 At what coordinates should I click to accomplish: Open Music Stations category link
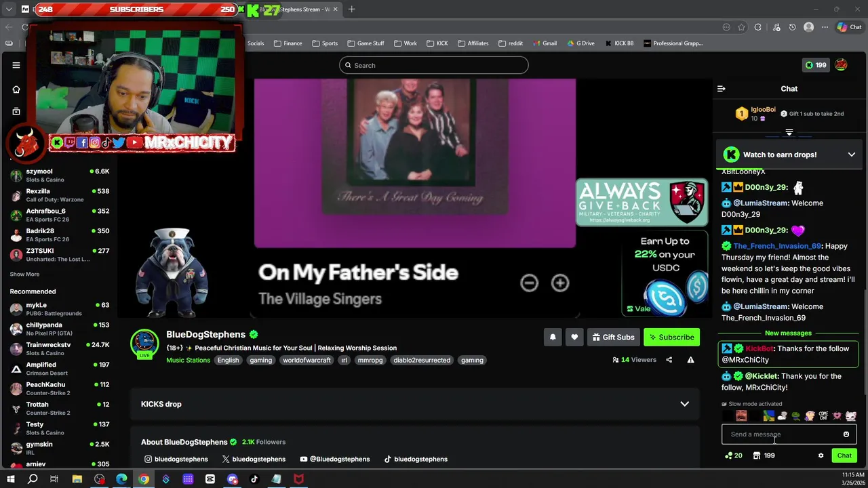tap(188, 360)
